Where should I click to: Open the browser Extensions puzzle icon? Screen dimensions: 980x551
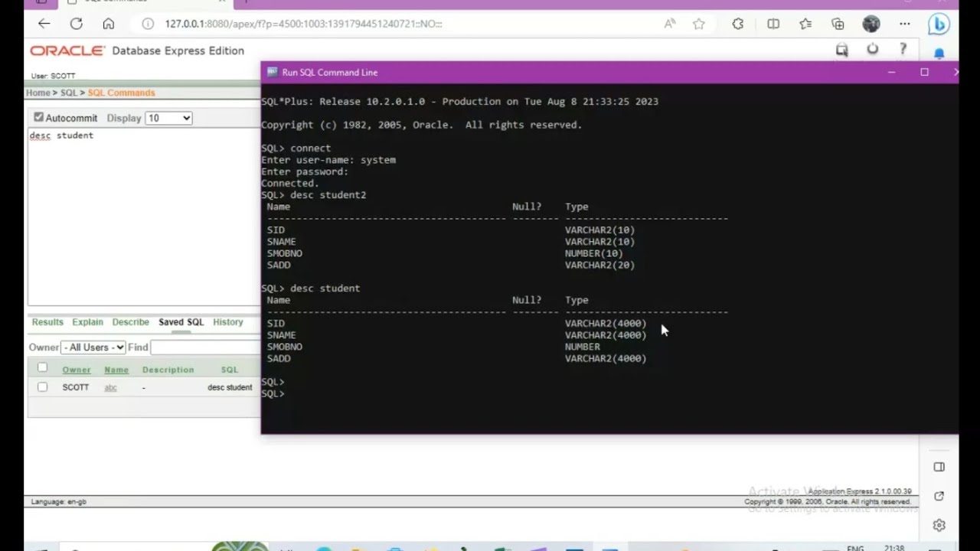738,24
